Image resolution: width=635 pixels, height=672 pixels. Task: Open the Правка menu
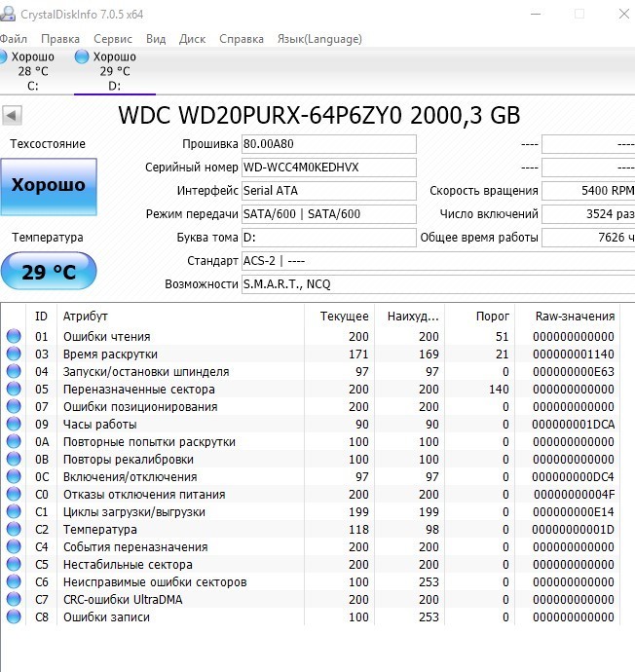60,39
